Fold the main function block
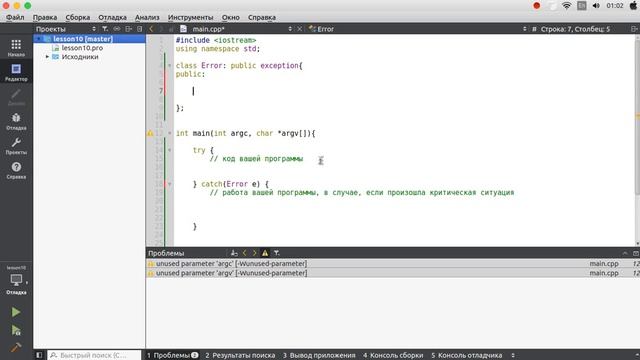Image resolution: width=640 pixels, height=360 pixels. (170, 133)
